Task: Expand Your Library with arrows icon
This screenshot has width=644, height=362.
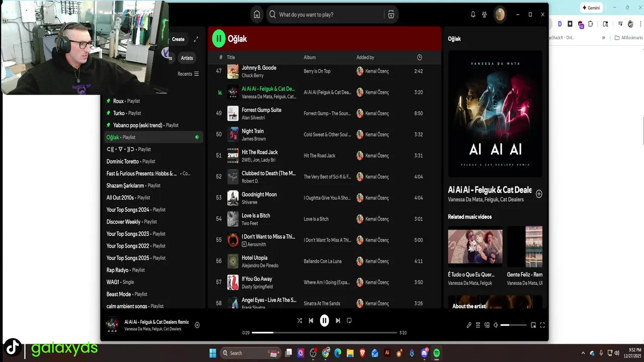Action: click(196, 39)
